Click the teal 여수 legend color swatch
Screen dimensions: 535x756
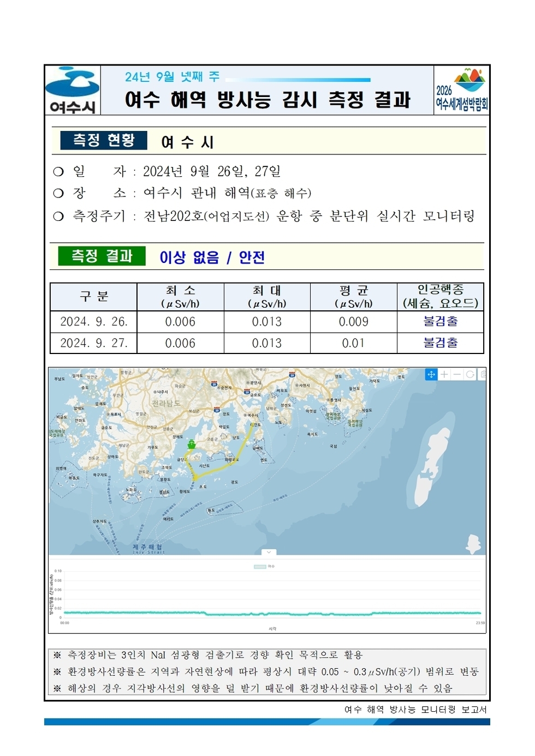260,566
